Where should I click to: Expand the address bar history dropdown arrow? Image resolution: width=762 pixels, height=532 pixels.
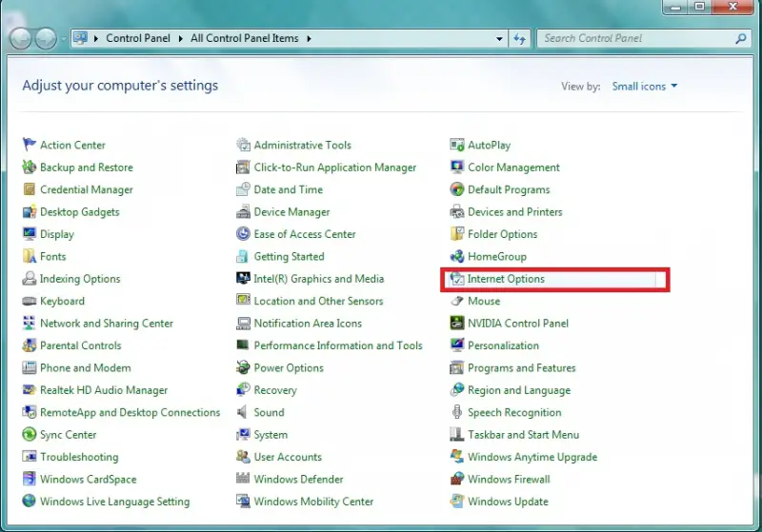pyautogui.click(x=499, y=39)
